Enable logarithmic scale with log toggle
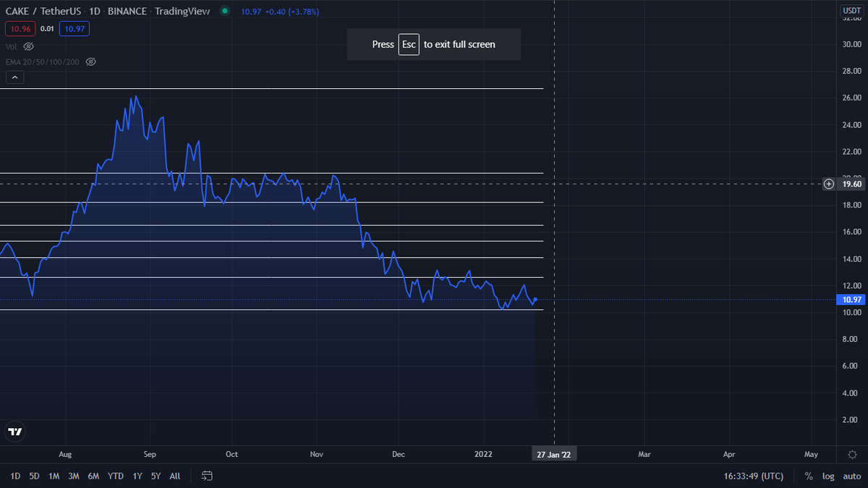 point(827,476)
